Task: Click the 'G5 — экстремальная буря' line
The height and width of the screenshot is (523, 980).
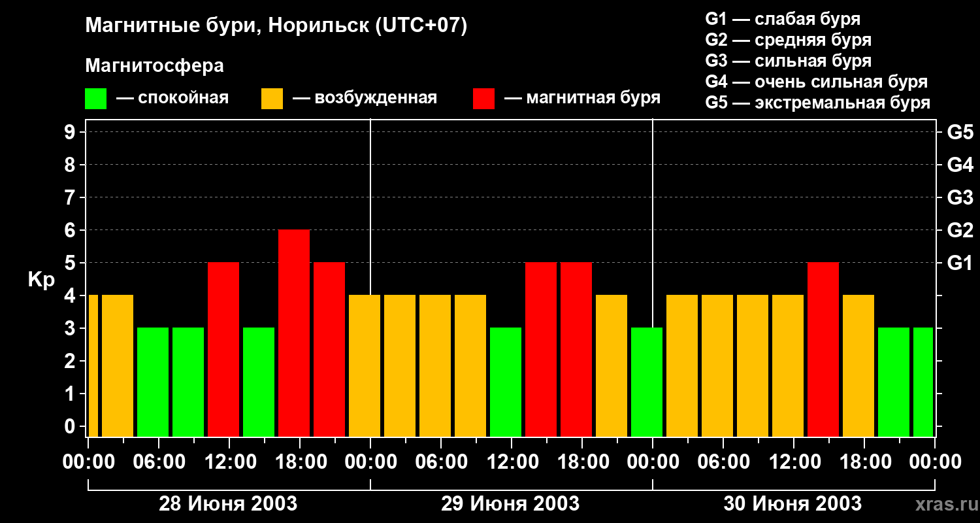Action: [x=818, y=103]
